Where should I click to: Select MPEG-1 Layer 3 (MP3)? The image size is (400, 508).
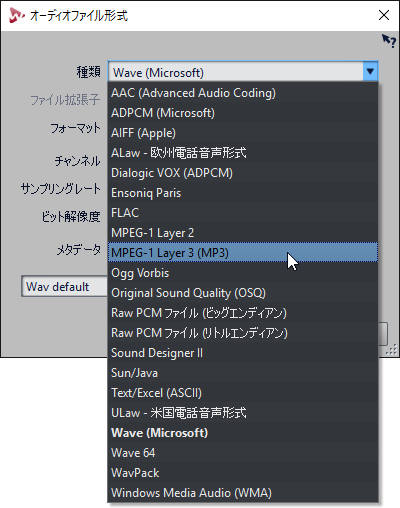243,252
